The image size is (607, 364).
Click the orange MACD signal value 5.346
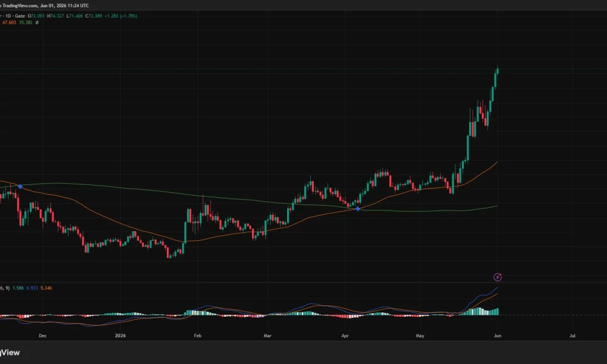click(46, 288)
